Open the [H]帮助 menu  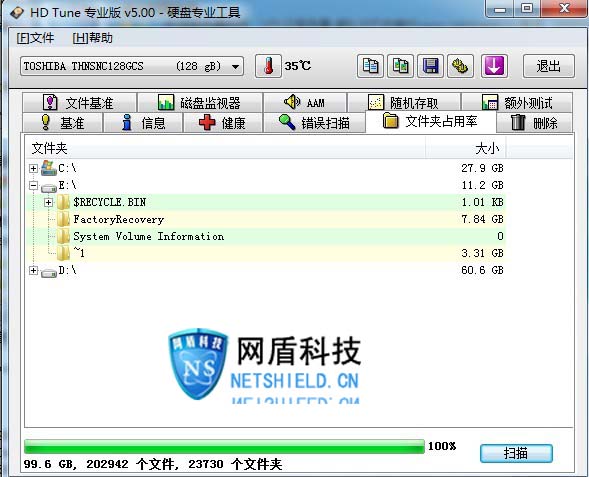point(92,38)
